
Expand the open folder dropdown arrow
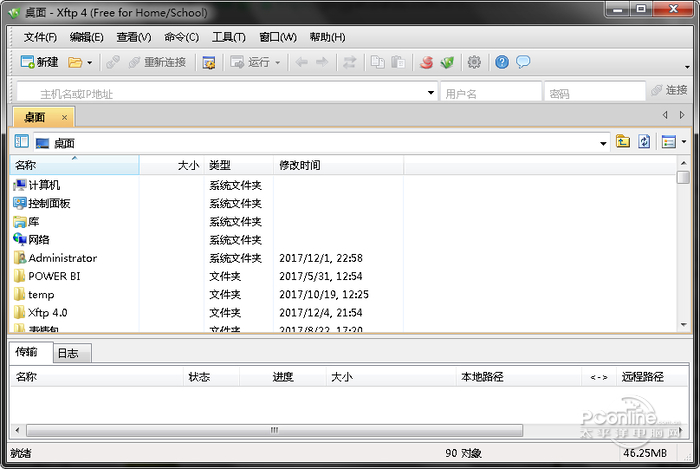coord(90,63)
